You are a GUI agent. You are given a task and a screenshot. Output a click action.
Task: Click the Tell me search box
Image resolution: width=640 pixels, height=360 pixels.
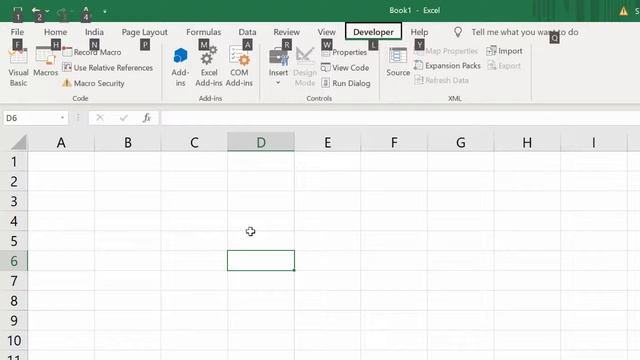pyautogui.click(x=525, y=32)
